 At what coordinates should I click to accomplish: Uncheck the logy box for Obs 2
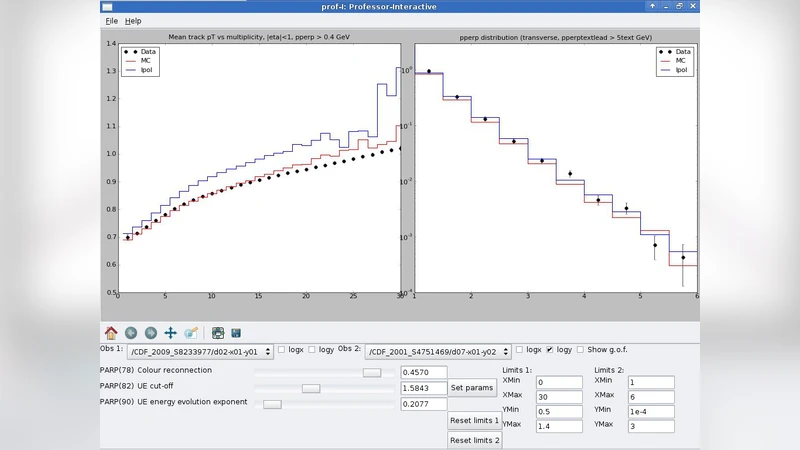click(x=549, y=350)
